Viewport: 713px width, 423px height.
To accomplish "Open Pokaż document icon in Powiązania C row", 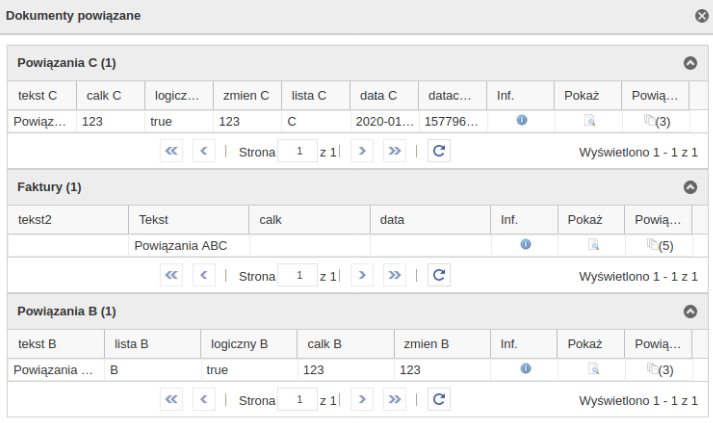I will coord(589,121).
